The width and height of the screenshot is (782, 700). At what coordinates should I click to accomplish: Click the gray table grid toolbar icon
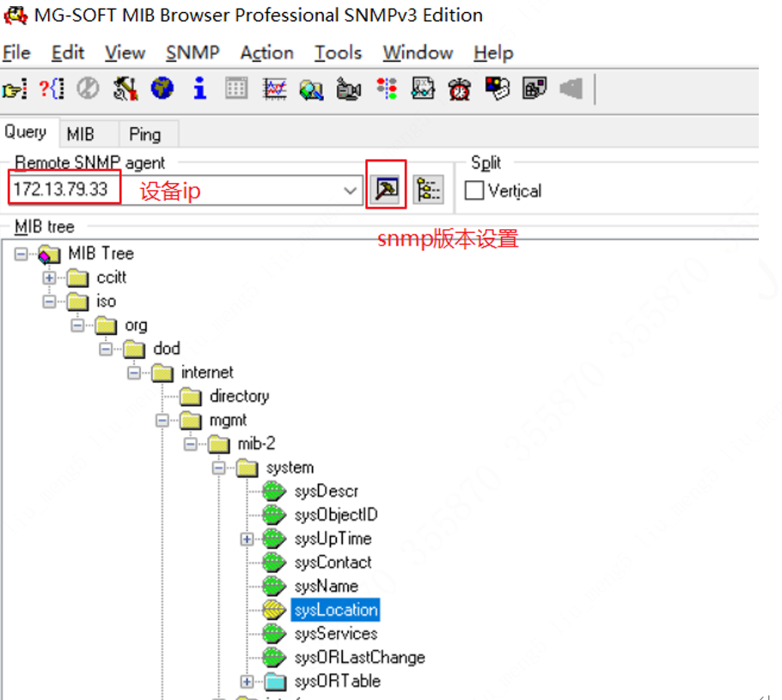tap(236, 89)
